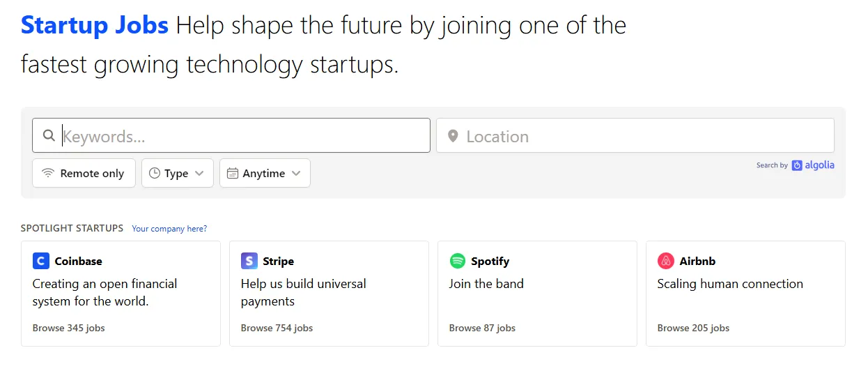Open the Type dropdown
Screen dimensions: 868x378
tap(178, 173)
